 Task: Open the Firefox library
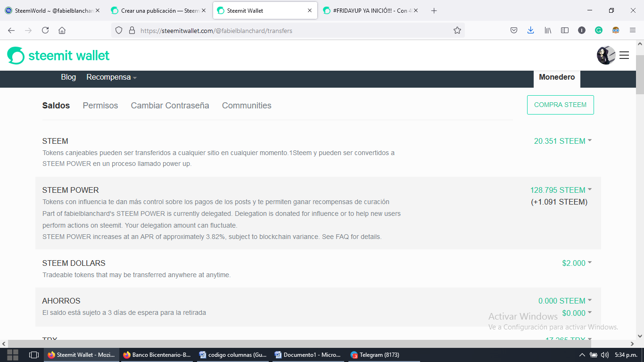pyautogui.click(x=548, y=30)
